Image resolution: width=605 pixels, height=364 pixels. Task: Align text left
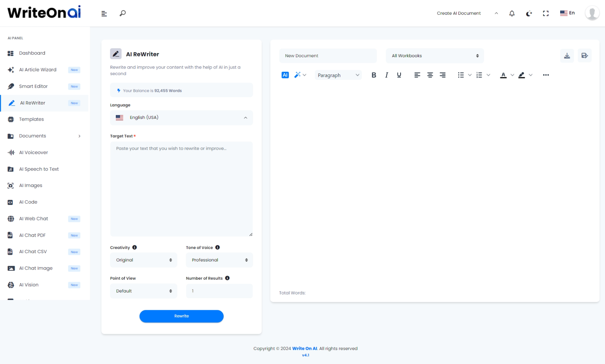point(417,75)
